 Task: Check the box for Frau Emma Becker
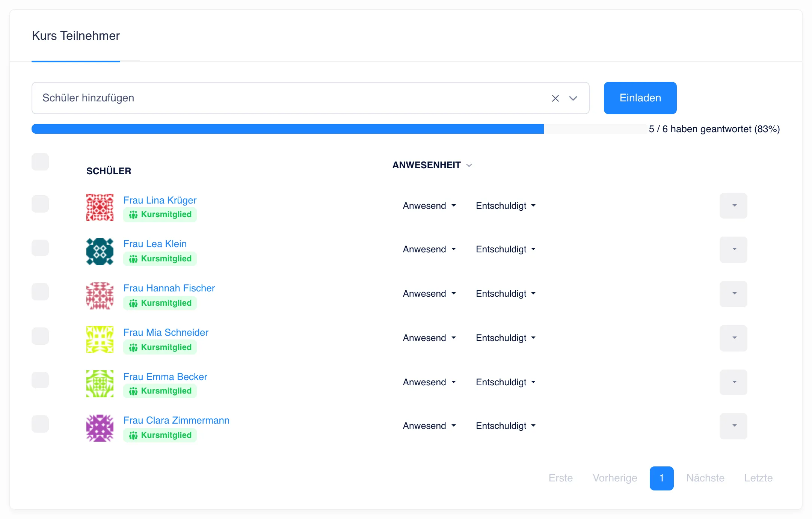[x=40, y=380]
